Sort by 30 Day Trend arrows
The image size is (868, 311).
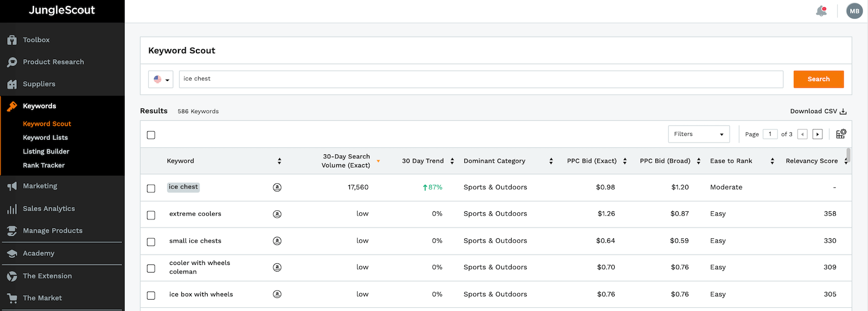tap(452, 161)
